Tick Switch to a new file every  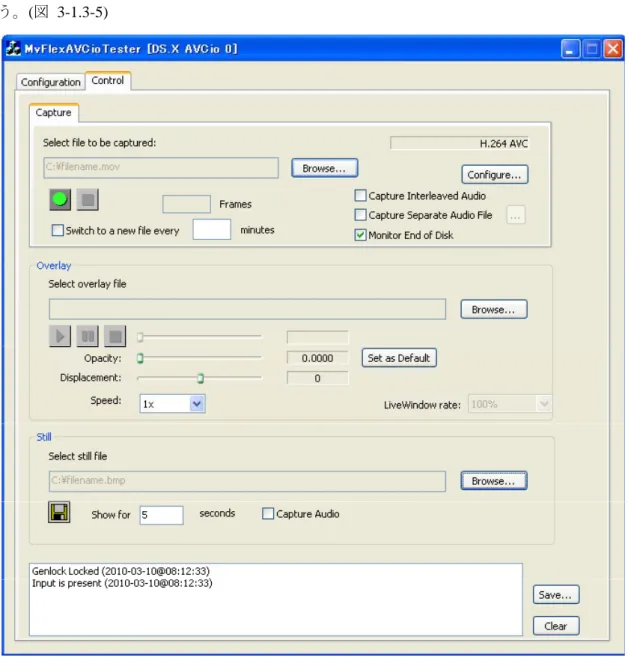tap(57, 230)
